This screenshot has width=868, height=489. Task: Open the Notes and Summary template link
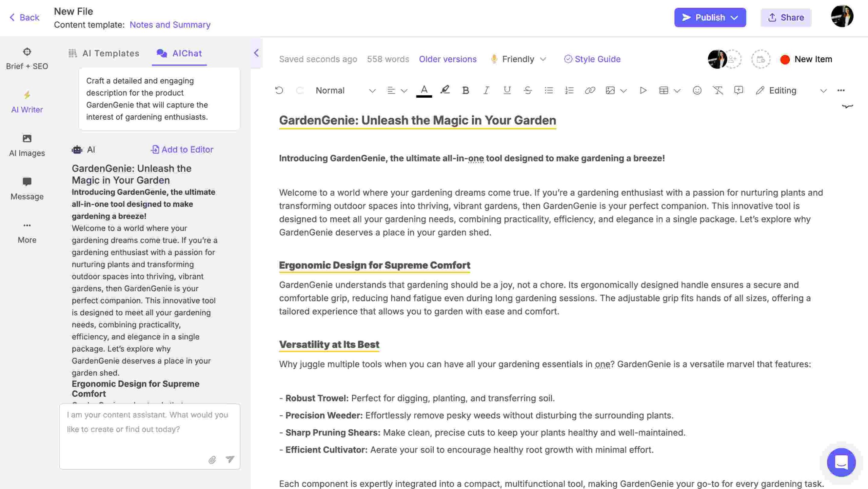point(170,25)
